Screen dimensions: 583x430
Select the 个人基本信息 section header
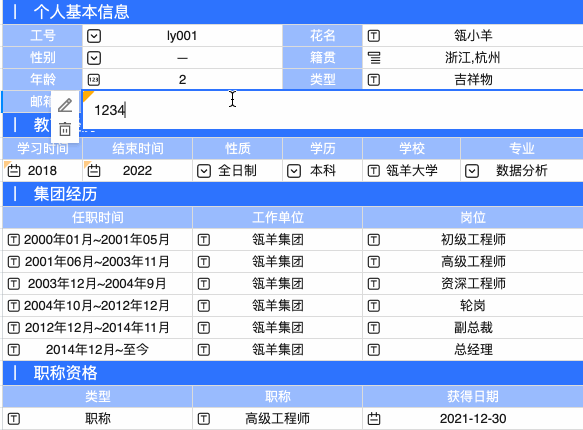click(x=293, y=12)
